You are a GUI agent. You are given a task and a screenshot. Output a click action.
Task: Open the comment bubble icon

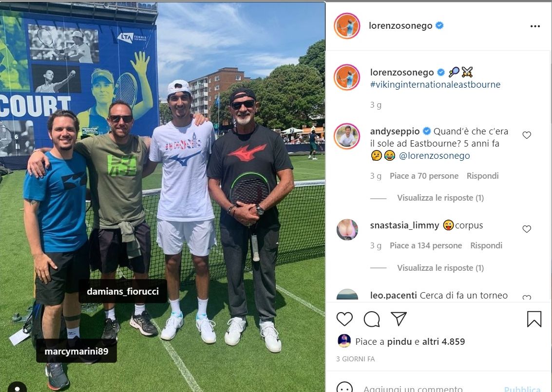point(371,319)
